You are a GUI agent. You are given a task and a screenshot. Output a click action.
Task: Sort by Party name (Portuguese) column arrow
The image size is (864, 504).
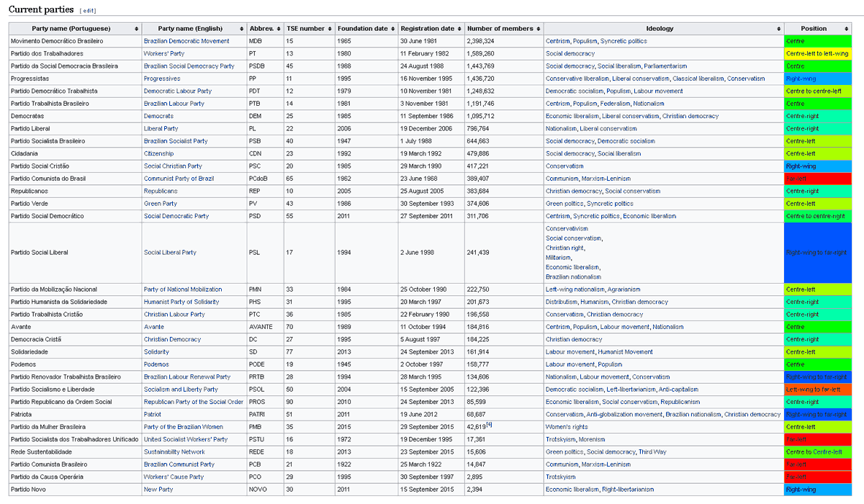tap(137, 29)
